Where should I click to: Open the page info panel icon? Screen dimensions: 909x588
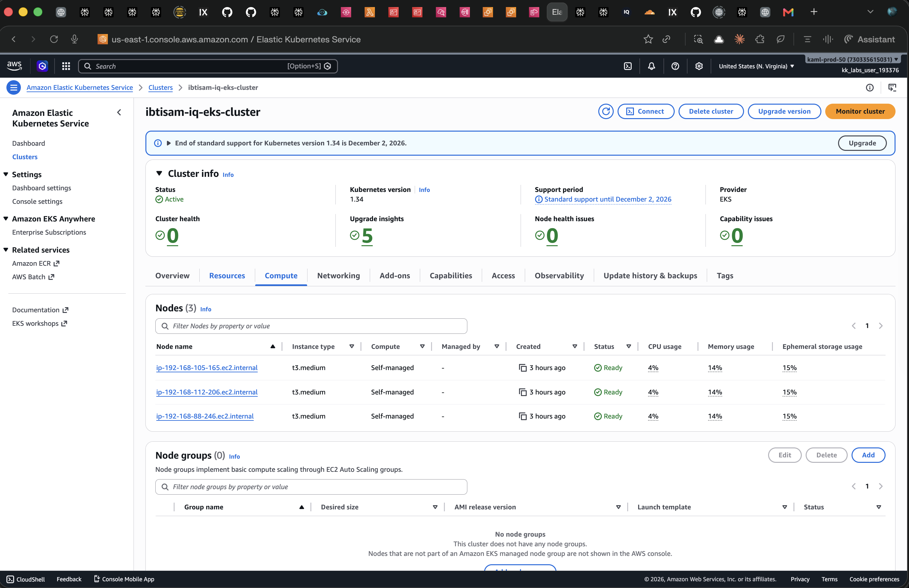869,88
